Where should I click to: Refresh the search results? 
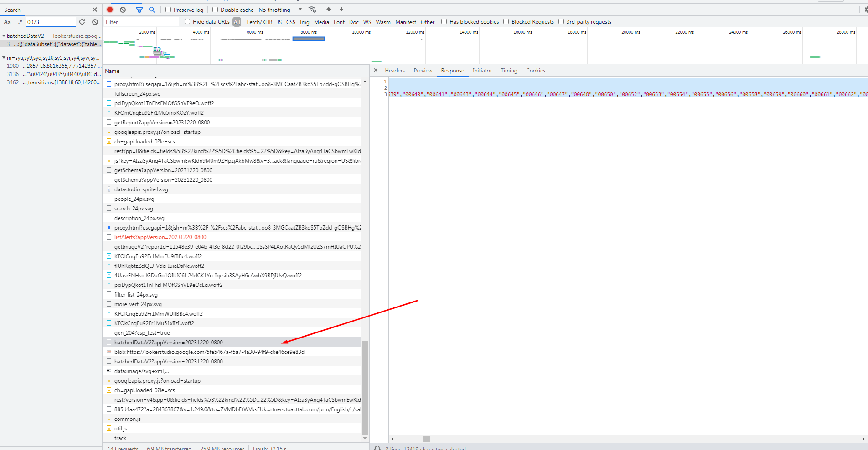click(x=82, y=22)
